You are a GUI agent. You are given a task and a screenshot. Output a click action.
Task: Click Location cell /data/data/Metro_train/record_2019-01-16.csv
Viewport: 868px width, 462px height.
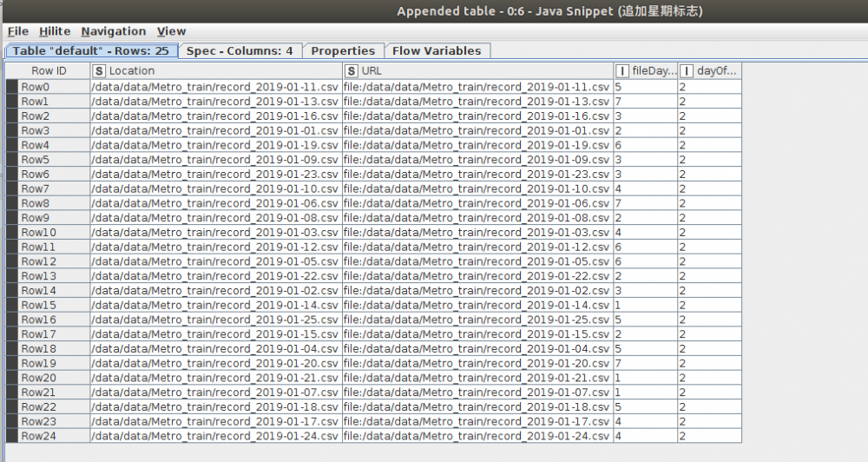point(216,115)
